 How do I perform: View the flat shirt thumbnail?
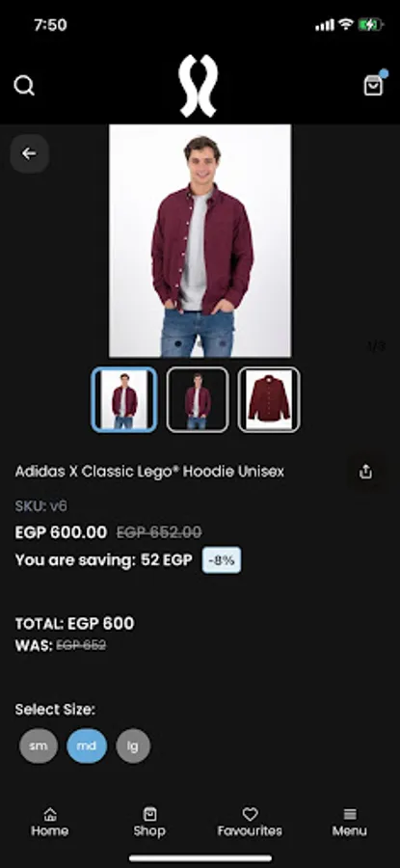(269, 399)
